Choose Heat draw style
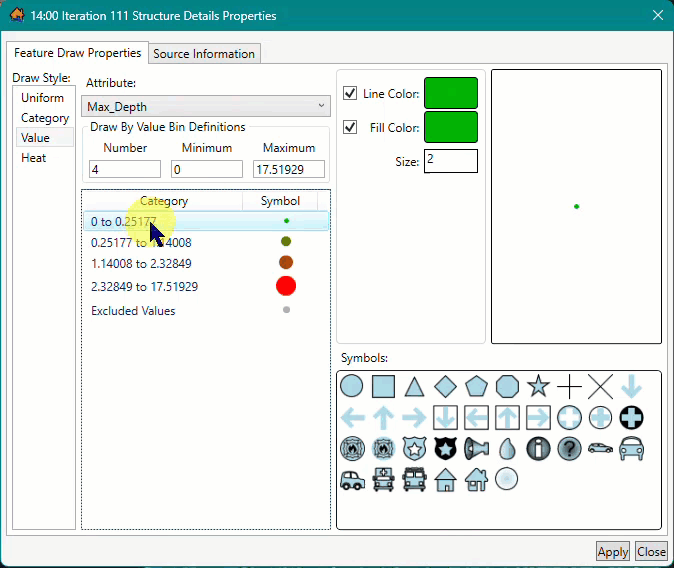The height and width of the screenshot is (568, 674). tap(34, 158)
